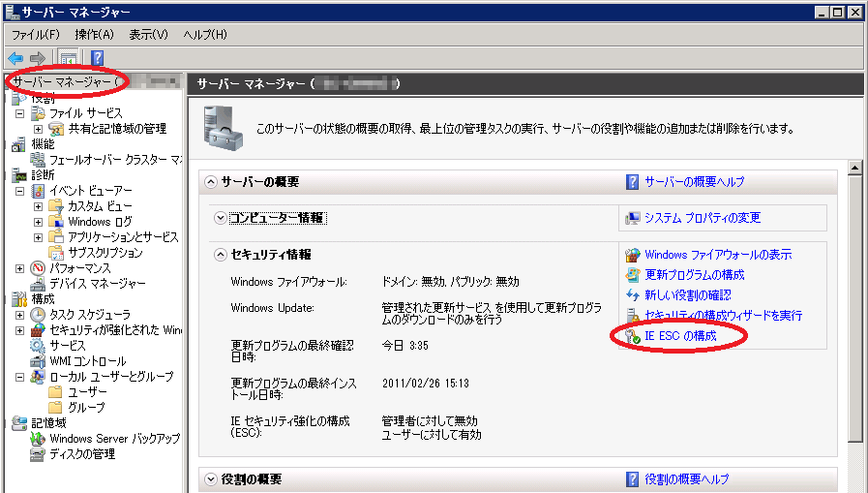Click 更新プログラムの構成 link
868x493 pixels.
tap(695, 275)
